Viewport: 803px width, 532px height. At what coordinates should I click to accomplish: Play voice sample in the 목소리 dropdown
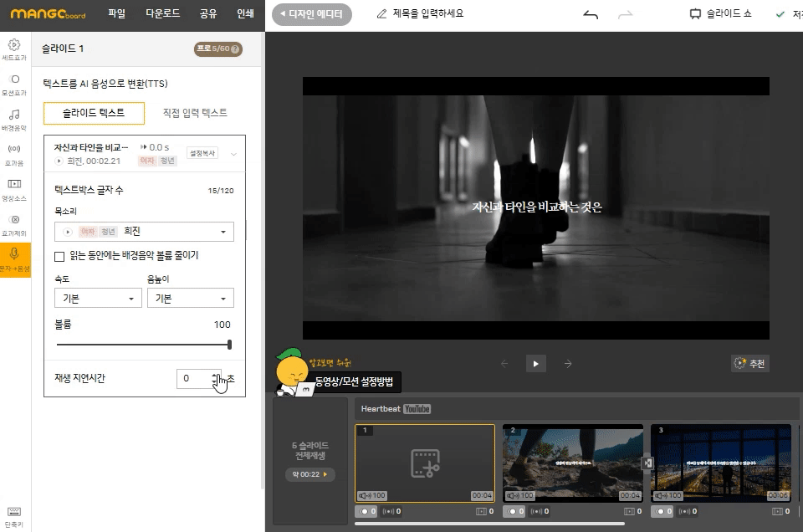point(68,232)
